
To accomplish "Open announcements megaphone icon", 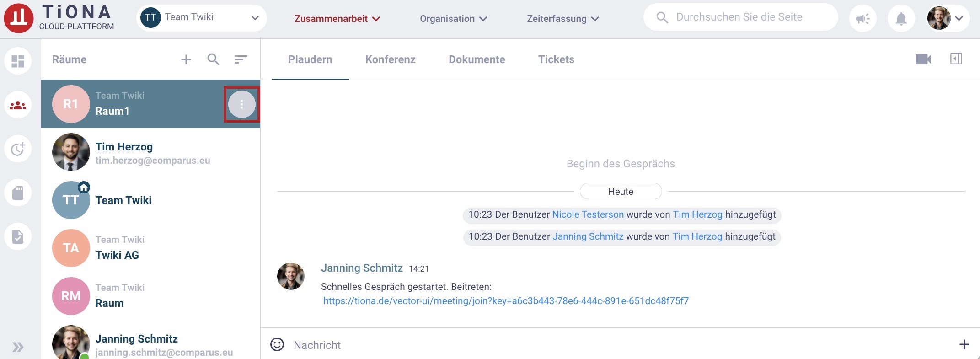I will tap(863, 19).
